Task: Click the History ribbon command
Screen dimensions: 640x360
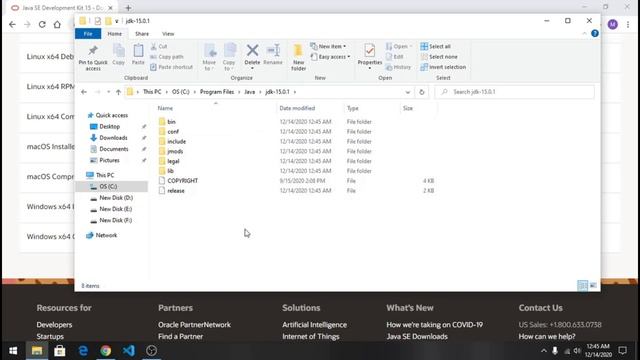Action: (398, 67)
